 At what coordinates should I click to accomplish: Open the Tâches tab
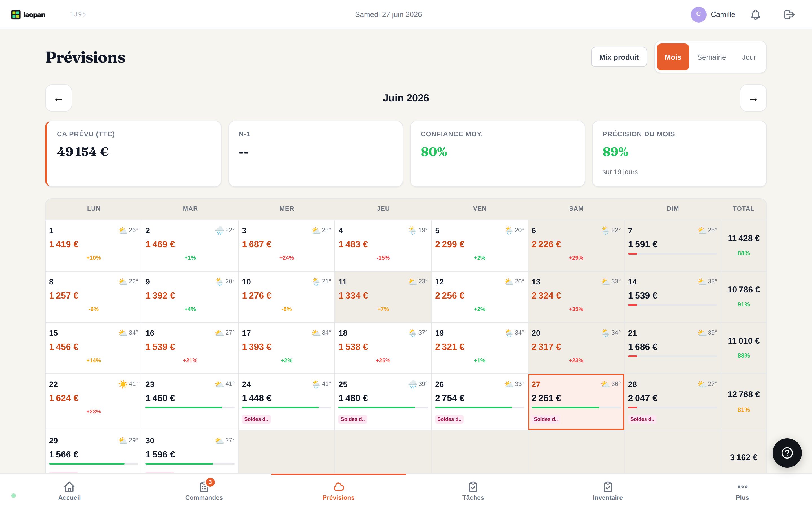pyautogui.click(x=473, y=491)
